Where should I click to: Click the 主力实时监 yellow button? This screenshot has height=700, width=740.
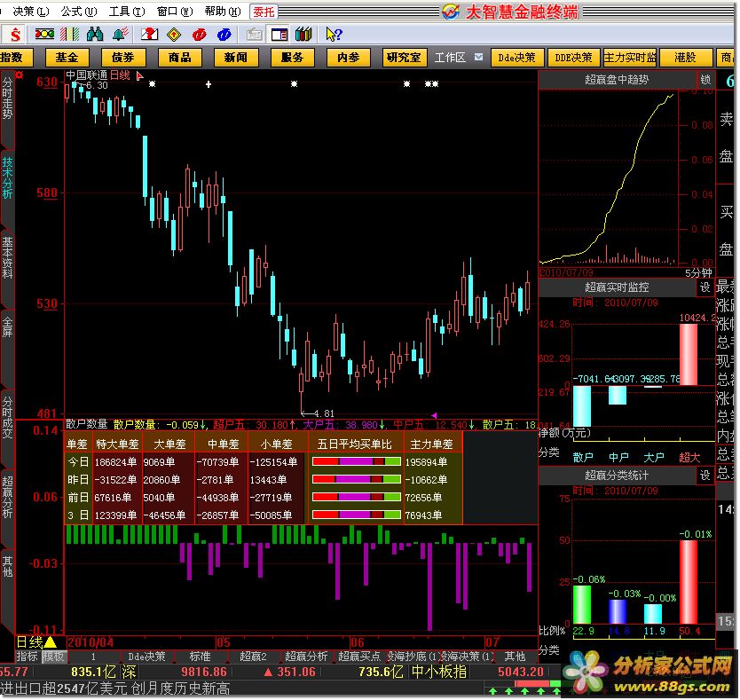pyautogui.click(x=631, y=58)
